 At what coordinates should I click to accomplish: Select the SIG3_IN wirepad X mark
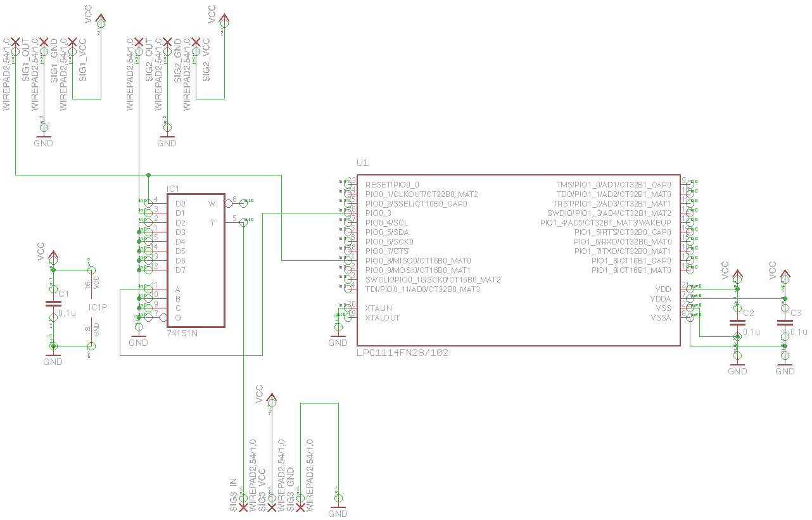243,508
